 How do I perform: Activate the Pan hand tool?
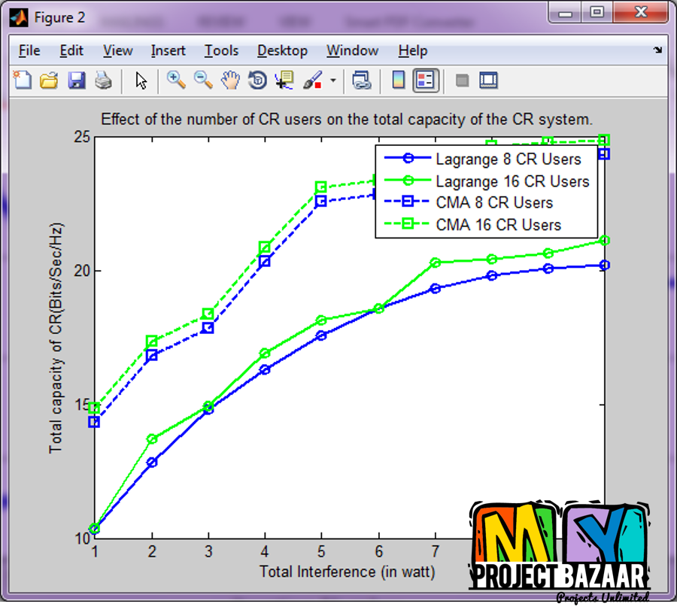pyautogui.click(x=230, y=80)
